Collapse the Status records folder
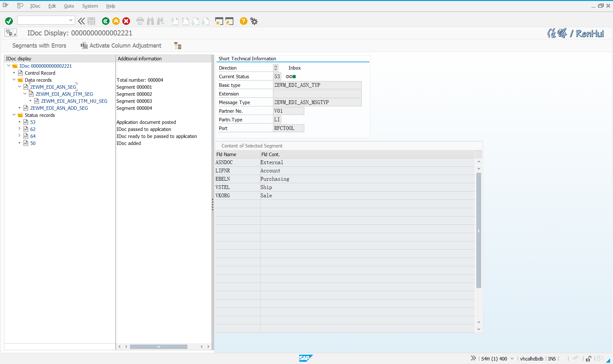Screen dimensions: 613x364 pos(14,115)
